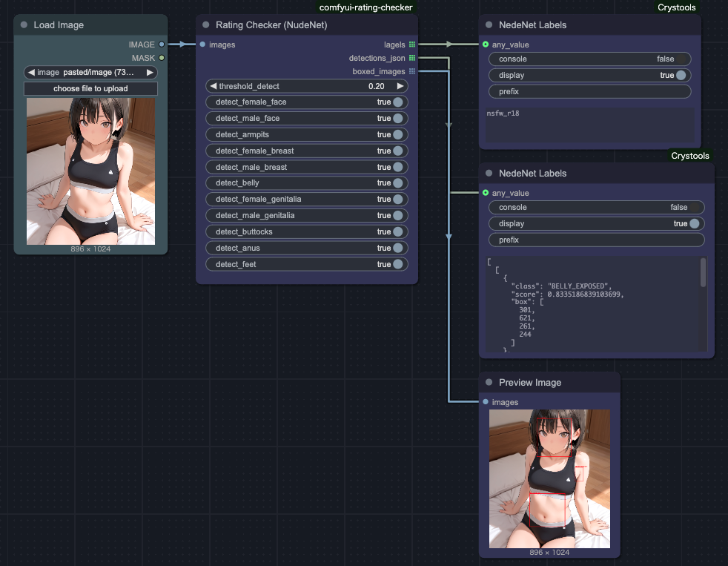Select next image with the right arrow

click(x=150, y=73)
